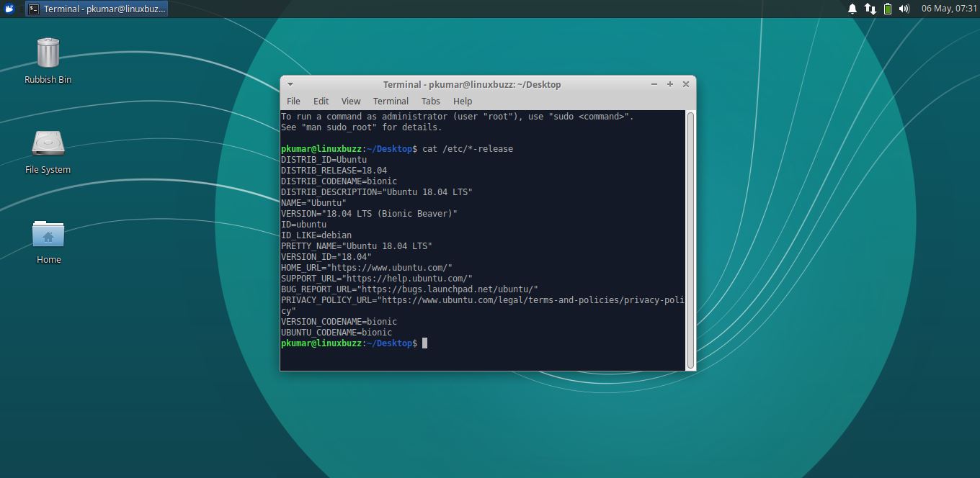Click the line UBUNTU_CODENAME=bionic
Screen dimensions: 980x478
pyautogui.click(x=337, y=333)
